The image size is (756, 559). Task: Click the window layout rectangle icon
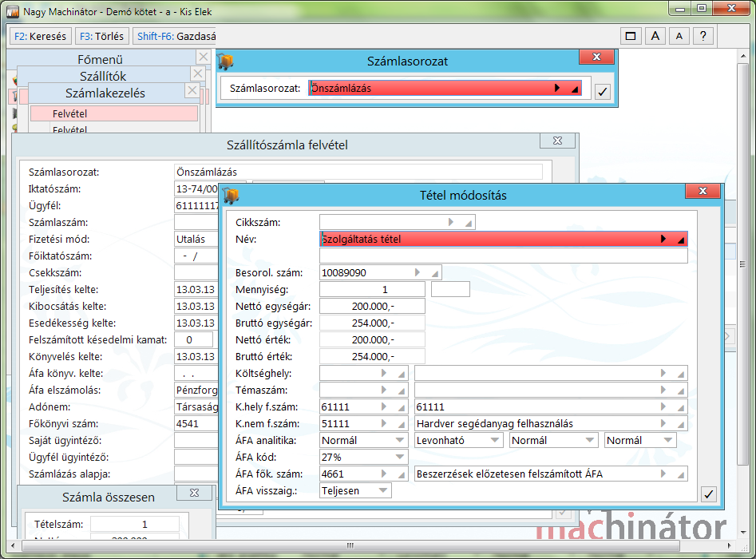click(x=630, y=36)
